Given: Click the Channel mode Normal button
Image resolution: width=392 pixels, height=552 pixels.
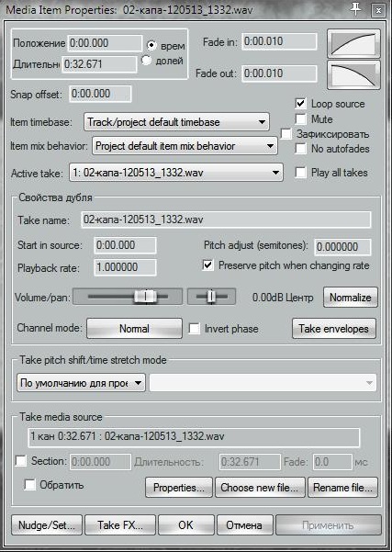Looking at the screenshot, I should coord(134,329).
